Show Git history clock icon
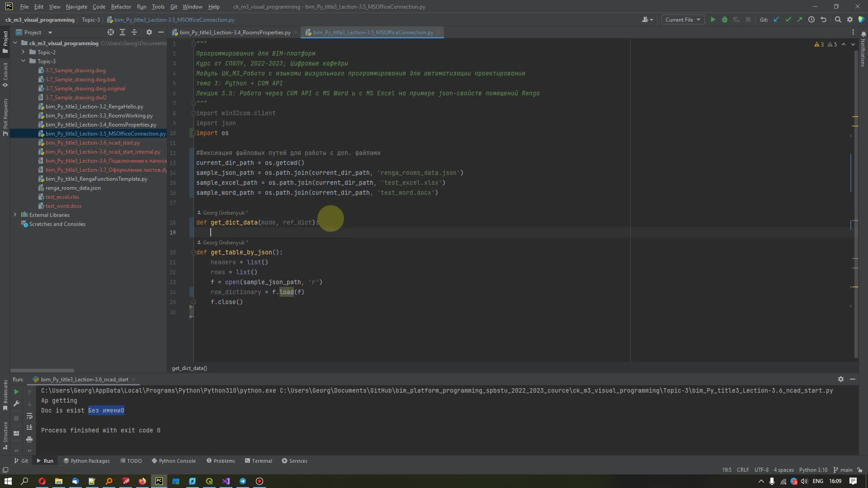Viewport: 868px width, 488px height. coord(811,19)
